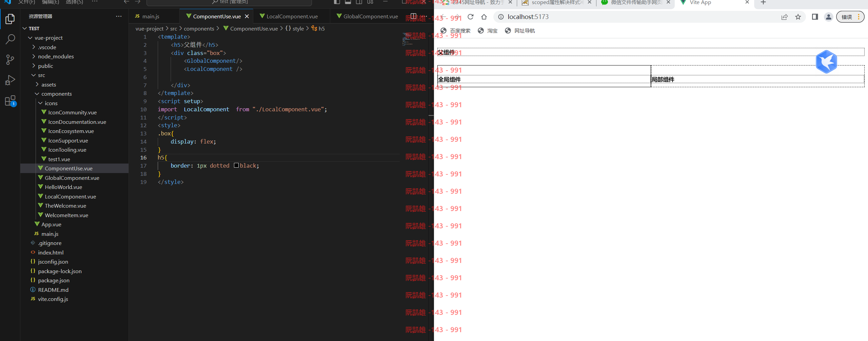The width and height of the screenshot is (868, 341).
Task: Open the customize layout icon
Action: point(370,2)
